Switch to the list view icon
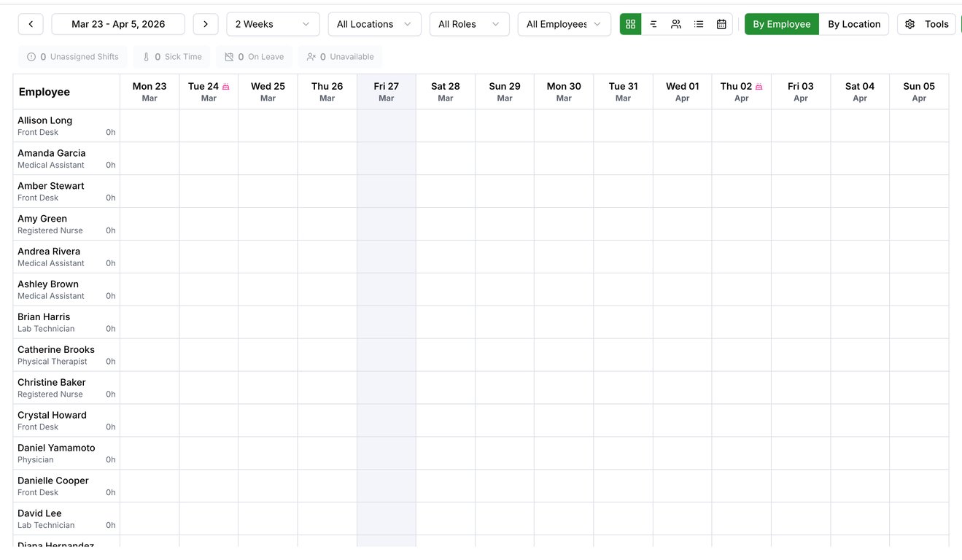Screen dimensions: 962x560 tap(699, 24)
